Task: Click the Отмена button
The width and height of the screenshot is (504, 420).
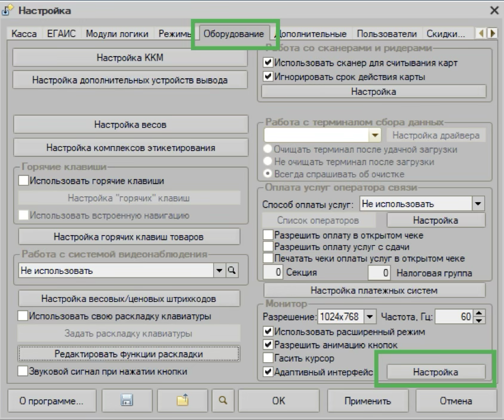Action: (456, 400)
